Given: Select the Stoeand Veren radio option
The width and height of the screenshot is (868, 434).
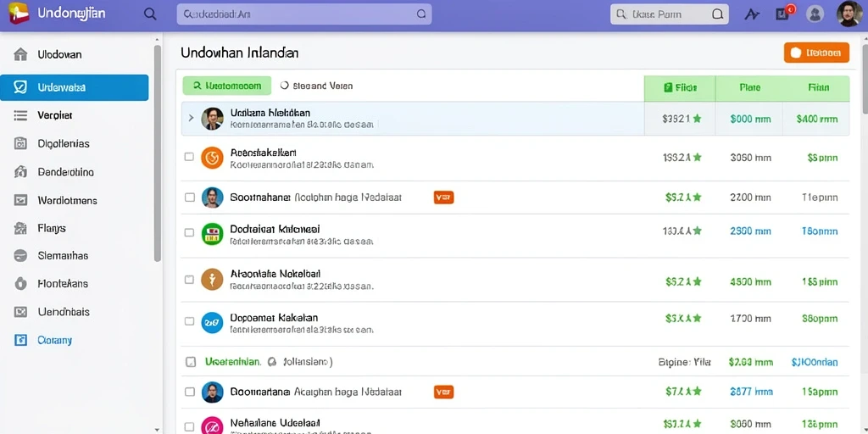Looking at the screenshot, I should pyautogui.click(x=285, y=86).
